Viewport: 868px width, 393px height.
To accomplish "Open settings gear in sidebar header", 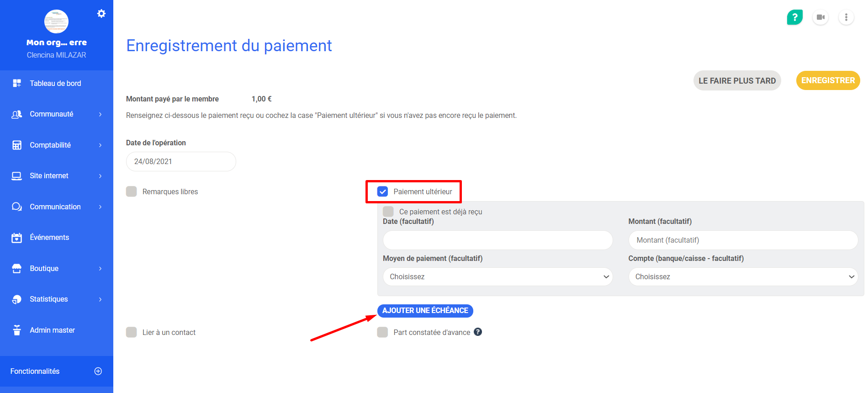I will point(101,14).
